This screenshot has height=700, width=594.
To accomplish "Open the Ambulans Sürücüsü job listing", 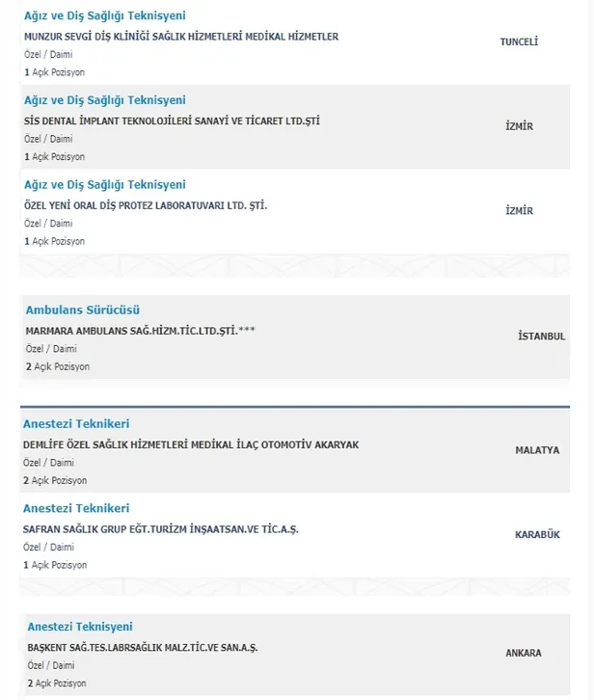I will pos(83,310).
